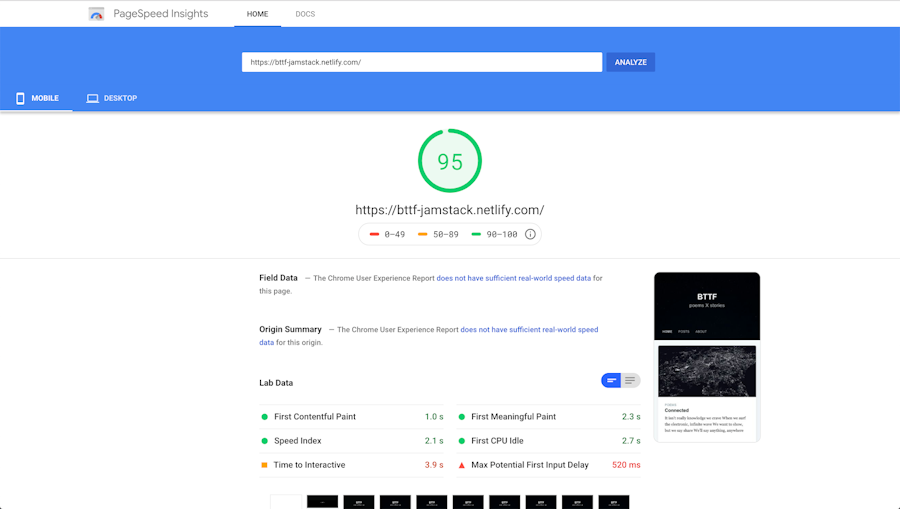Click the mobile phone icon
Viewport: 900px width, 509px height.
[x=20, y=98]
